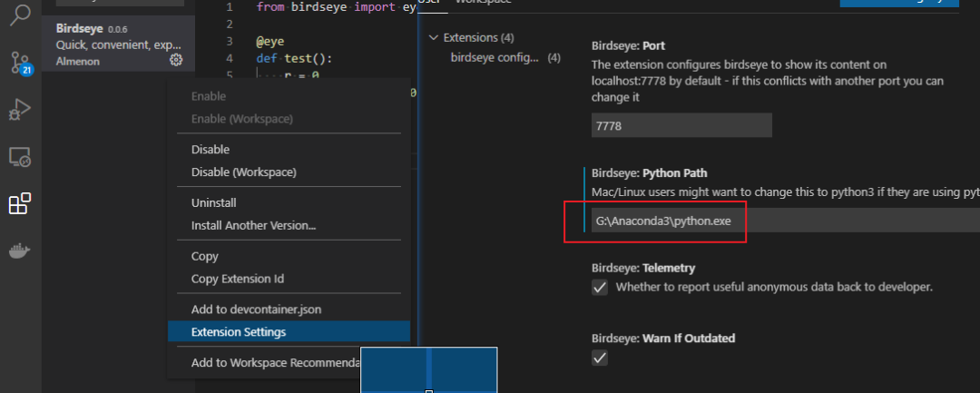Select the Birdseye extension list entry
Screen dimensions: 980x393
point(119,44)
